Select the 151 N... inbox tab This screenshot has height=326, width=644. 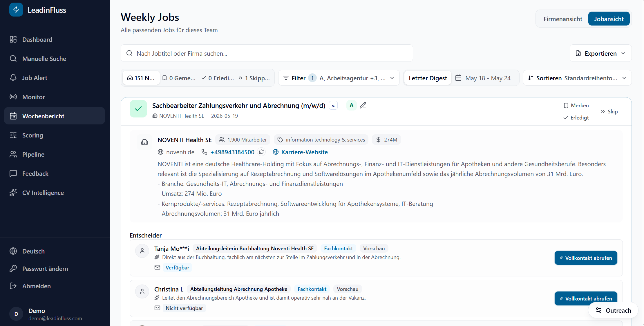pyautogui.click(x=141, y=78)
